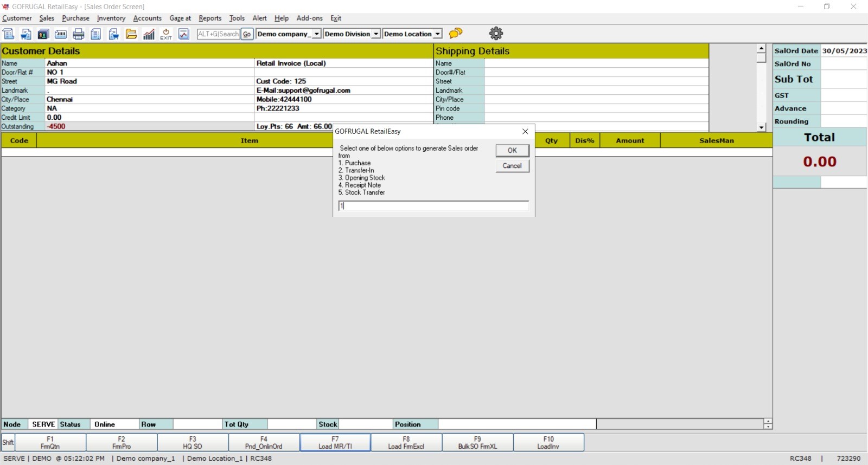Open the Accounts menu
Viewport: 868px width, 465px height.
[x=148, y=18]
